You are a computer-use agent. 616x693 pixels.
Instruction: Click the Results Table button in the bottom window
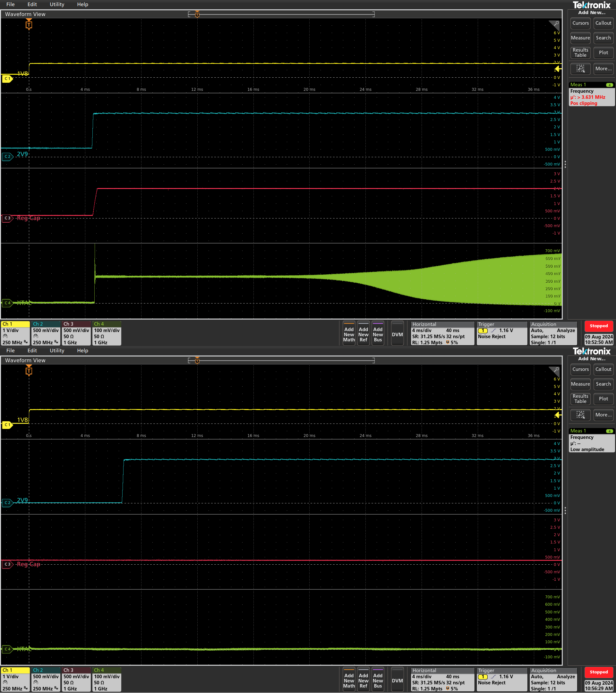pyautogui.click(x=580, y=399)
